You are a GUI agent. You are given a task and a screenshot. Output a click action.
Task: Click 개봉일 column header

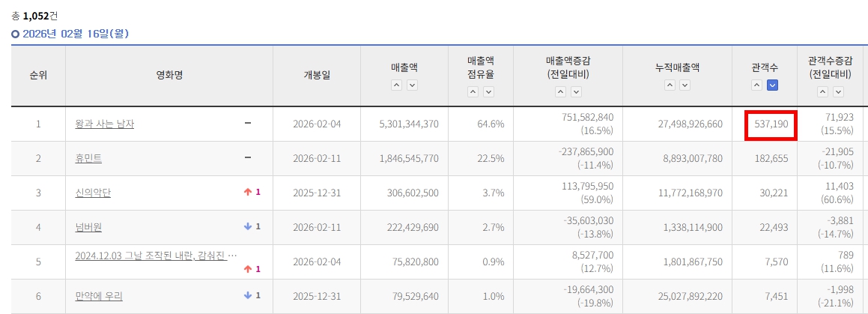pos(317,76)
